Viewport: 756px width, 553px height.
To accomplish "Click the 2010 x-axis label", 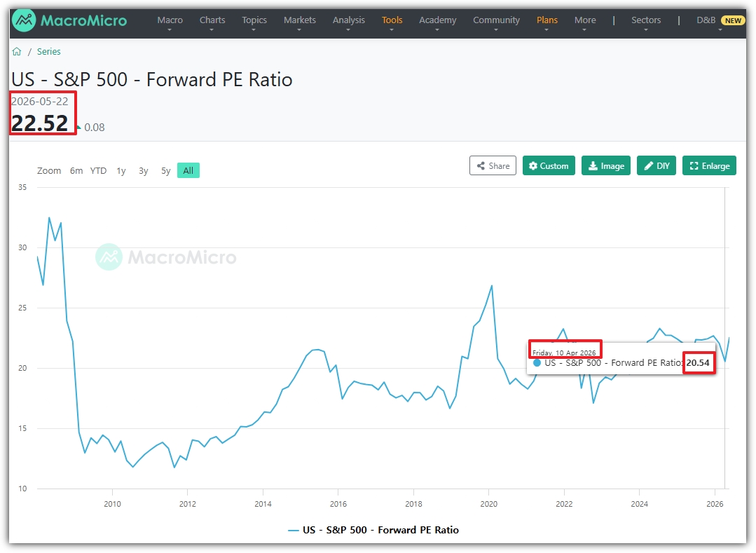I will point(112,504).
